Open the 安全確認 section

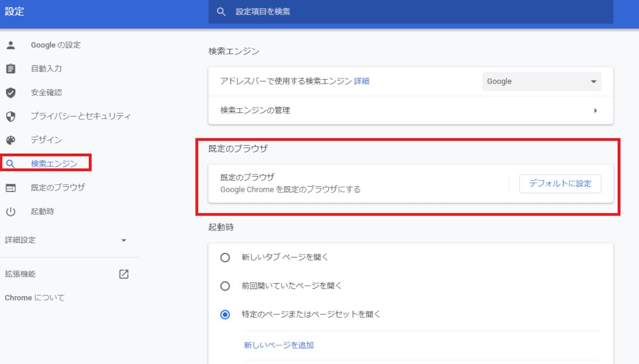pos(46,93)
